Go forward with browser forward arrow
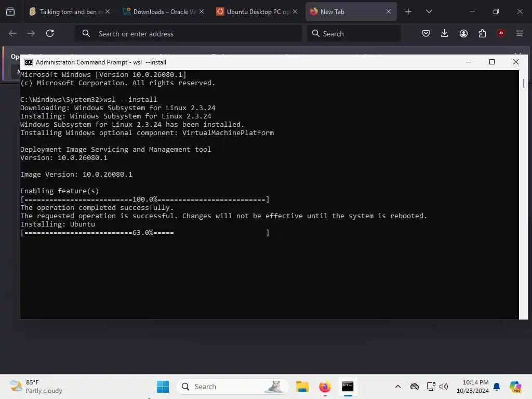The width and height of the screenshot is (532, 399). coord(31,33)
